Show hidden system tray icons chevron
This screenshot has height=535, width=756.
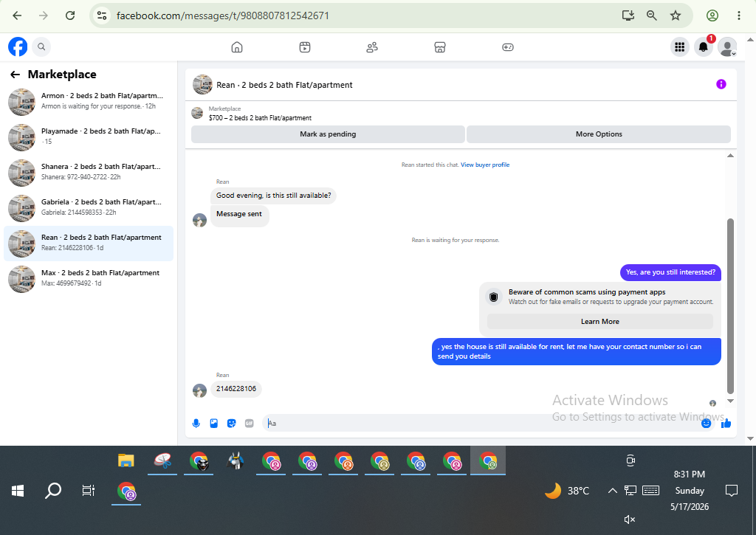pos(612,491)
